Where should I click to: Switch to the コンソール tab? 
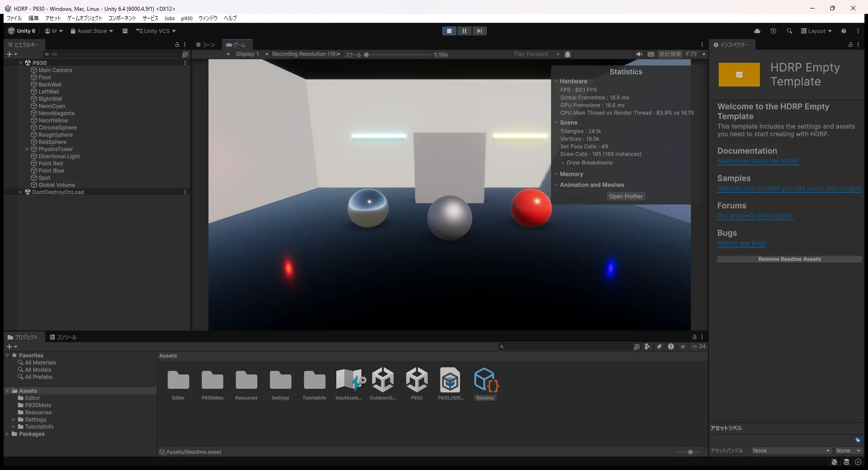pyautogui.click(x=63, y=337)
